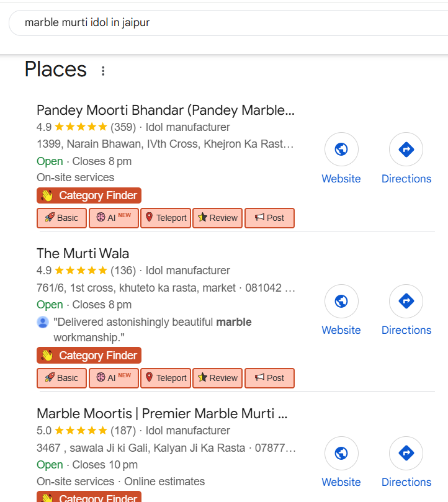The image size is (448, 502).
Task: Open Marble Moortis Premier Marble Murti listing
Action: [x=162, y=413]
